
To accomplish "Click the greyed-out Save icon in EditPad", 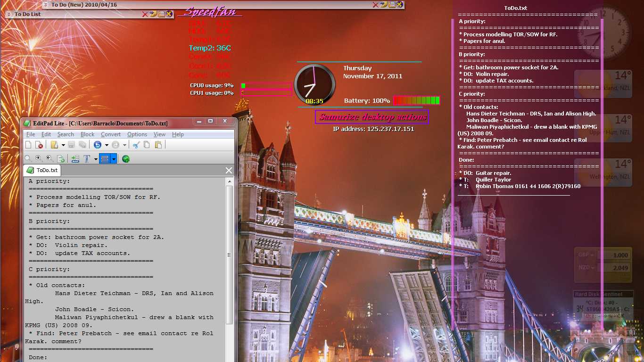I will [72, 145].
